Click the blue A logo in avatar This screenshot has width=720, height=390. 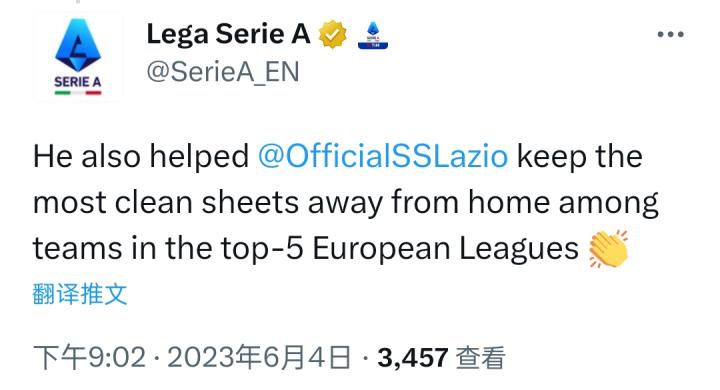78,45
